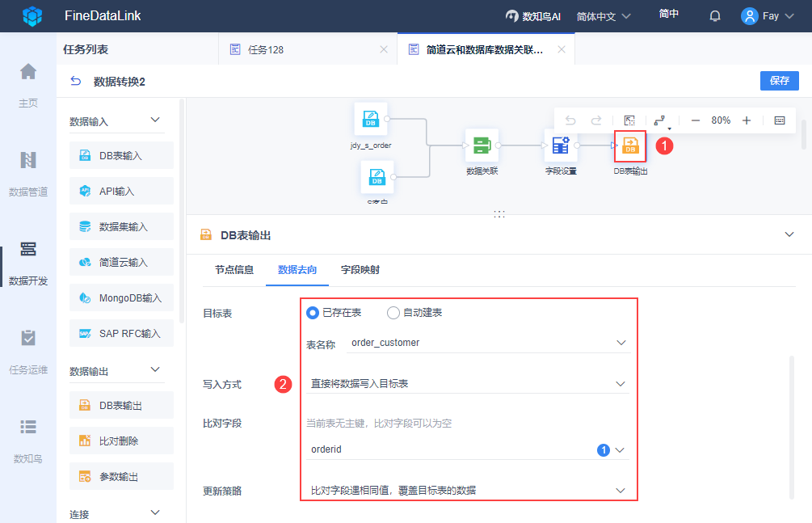Click the operator palette vertical scrollbar
The height and width of the screenshot is (523, 812).
(x=182, y=212)
